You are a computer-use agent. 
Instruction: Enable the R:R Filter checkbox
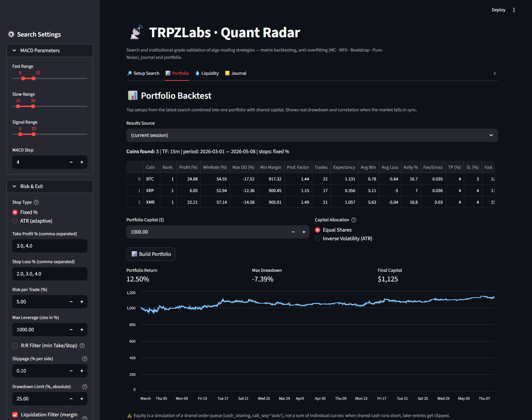(x=15, y=346)
